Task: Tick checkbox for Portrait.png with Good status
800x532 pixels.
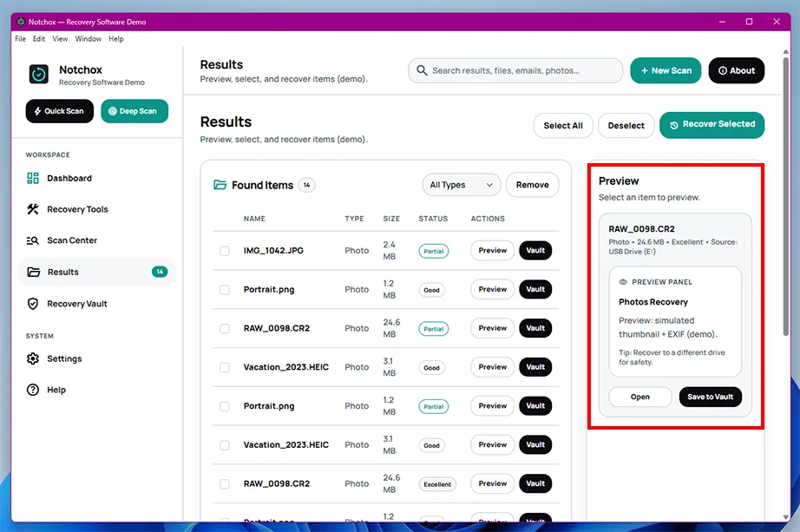Action: coord(225,290)
